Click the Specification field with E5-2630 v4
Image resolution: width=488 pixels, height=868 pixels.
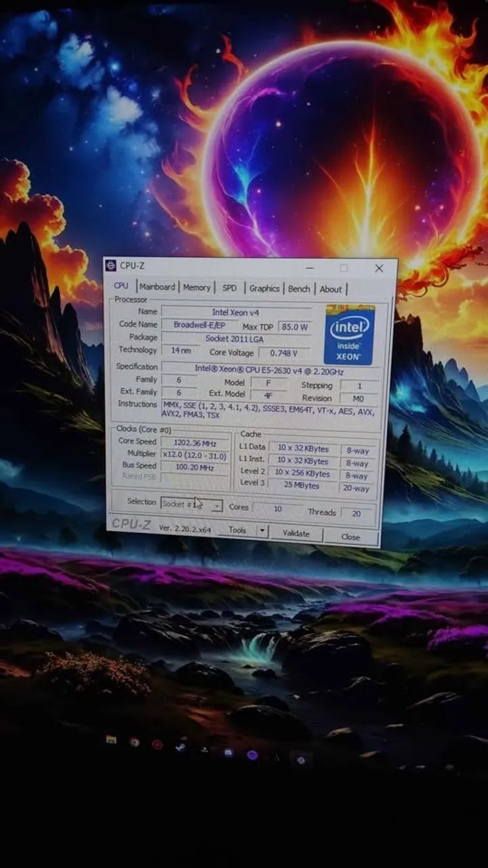coord(269,370)
